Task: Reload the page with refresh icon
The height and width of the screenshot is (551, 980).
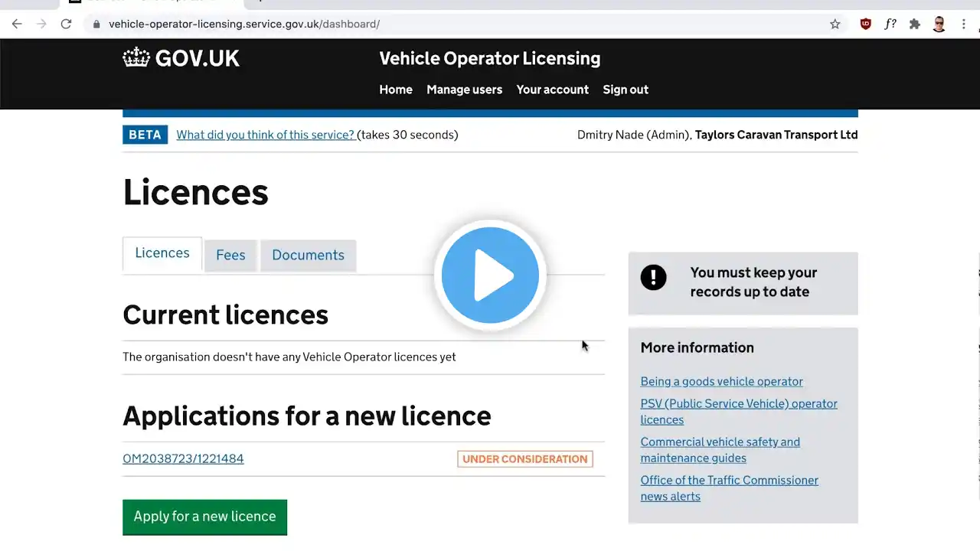Action: (x=67, y=24)
